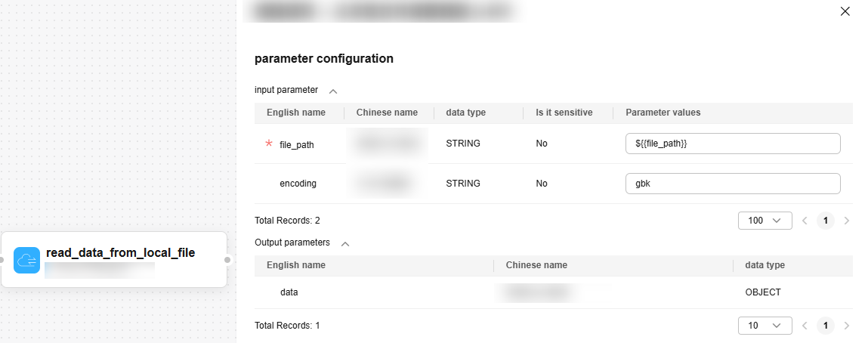Click the file_path parameter value field
The width and height of the screenshot is (868, 343).
(x=732, y=144)
